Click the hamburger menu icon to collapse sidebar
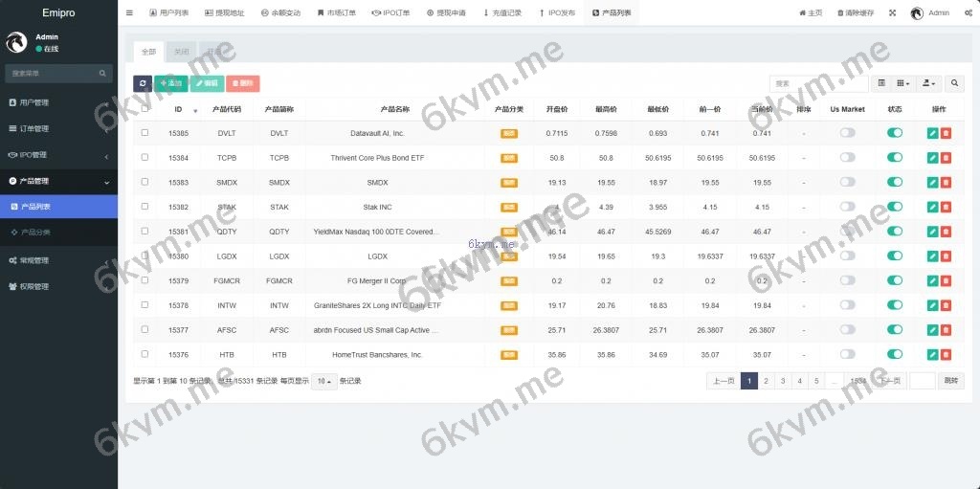 (x=129, y=13)
